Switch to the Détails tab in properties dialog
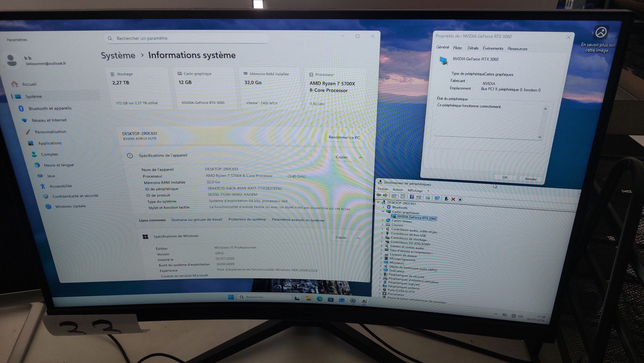This screenshot has width=644, height=363. pyautogui.click(x=473, y=48)
